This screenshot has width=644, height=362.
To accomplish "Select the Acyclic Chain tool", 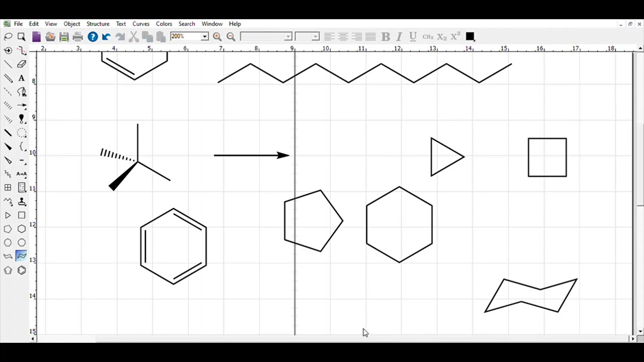I will [8, 202].
